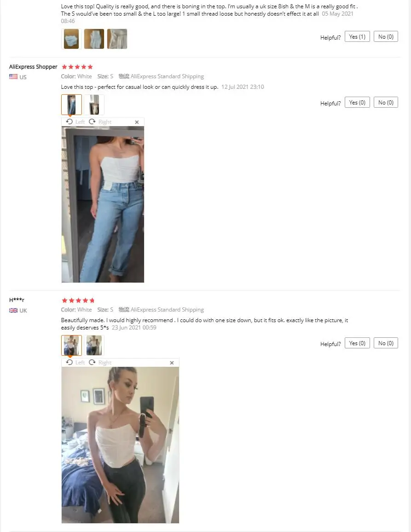411x532 pixels.
Task: Click the rotate Right icon on H***r's photo
Action: tap(92, 362)
